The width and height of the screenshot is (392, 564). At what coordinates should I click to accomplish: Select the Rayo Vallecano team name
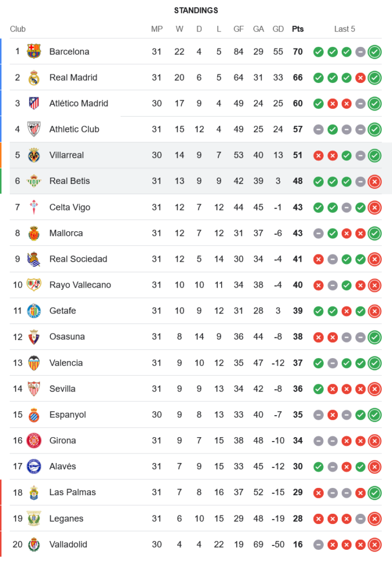[x=80, y=285]
